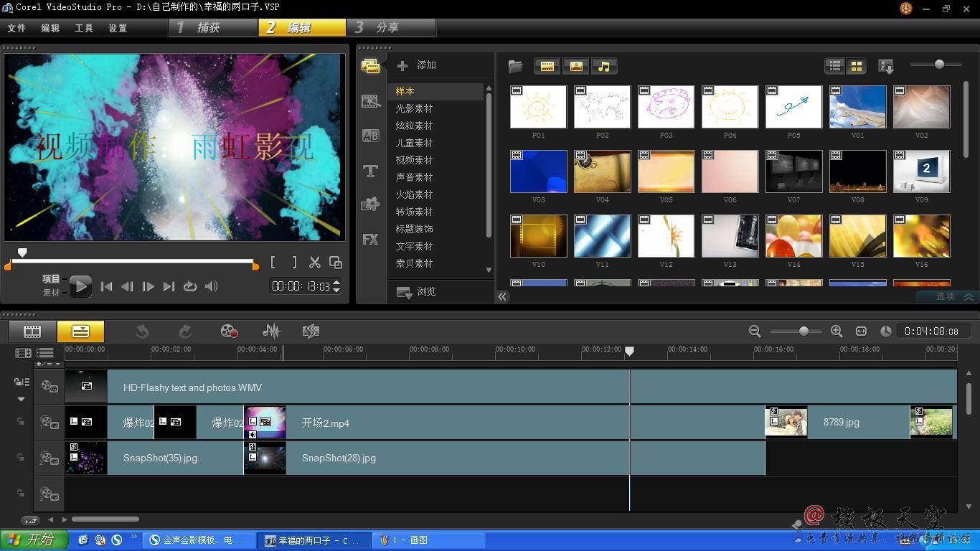Screen dimensions: 980x551
Task: Click the 添加 folder button
Action: pos(417,65)
